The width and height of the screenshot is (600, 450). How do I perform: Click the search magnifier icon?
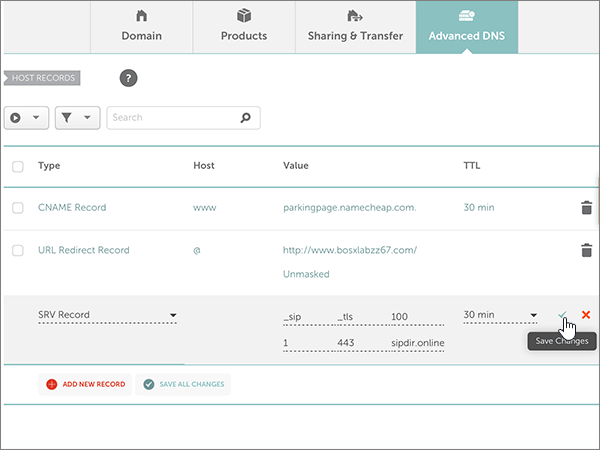click(245, 118)
